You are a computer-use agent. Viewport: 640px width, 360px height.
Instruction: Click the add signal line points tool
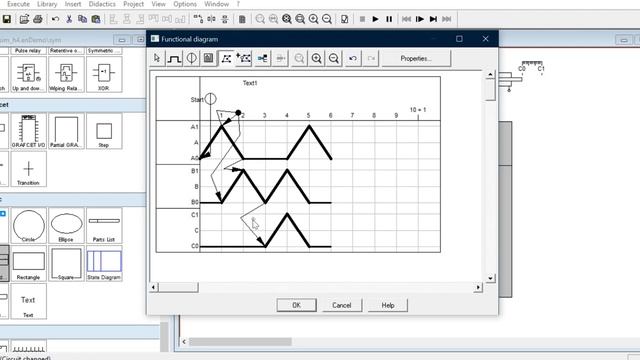244,58
